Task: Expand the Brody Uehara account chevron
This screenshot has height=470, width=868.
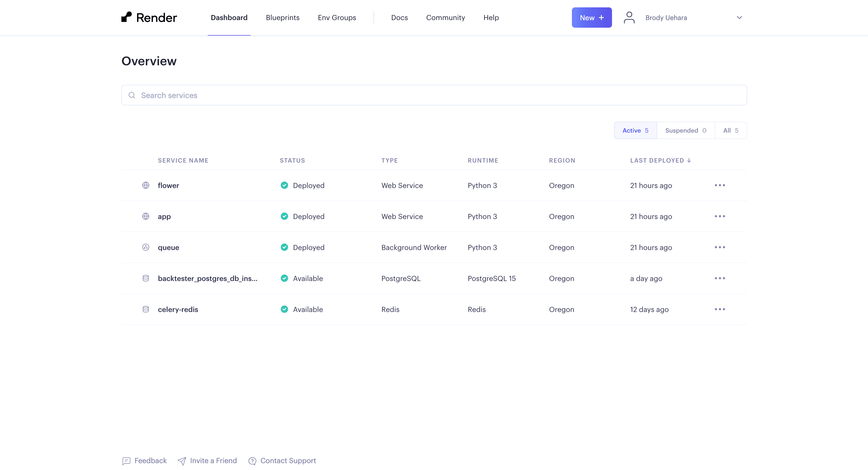Action: coord(739,18)
